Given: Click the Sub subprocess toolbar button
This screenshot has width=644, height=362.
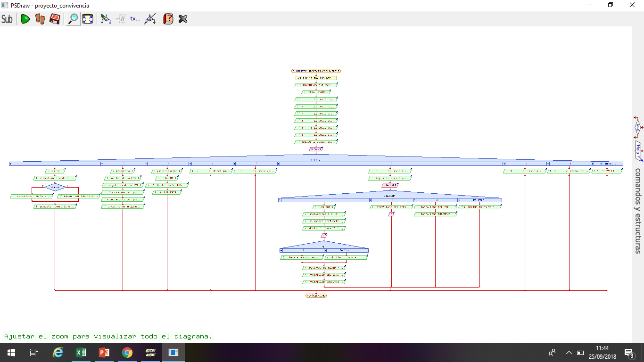Looking at the screenshot, I should 7,19.
